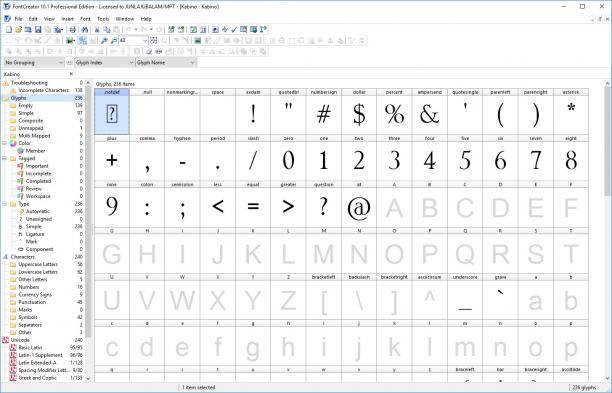This screenshot has height=393, width=612.
Task: Select Troubleshooting in the side panel
Action: [x=29, y=83]
